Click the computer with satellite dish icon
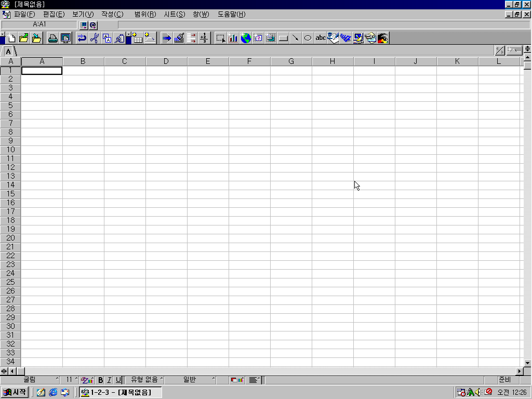This screenshot has width=532, height=399. click(x=358, y=38)
